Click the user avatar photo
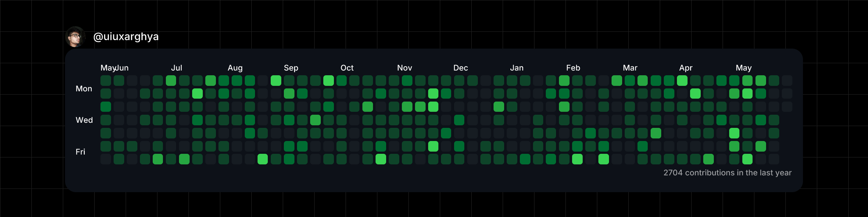 [x=75, y=37]
